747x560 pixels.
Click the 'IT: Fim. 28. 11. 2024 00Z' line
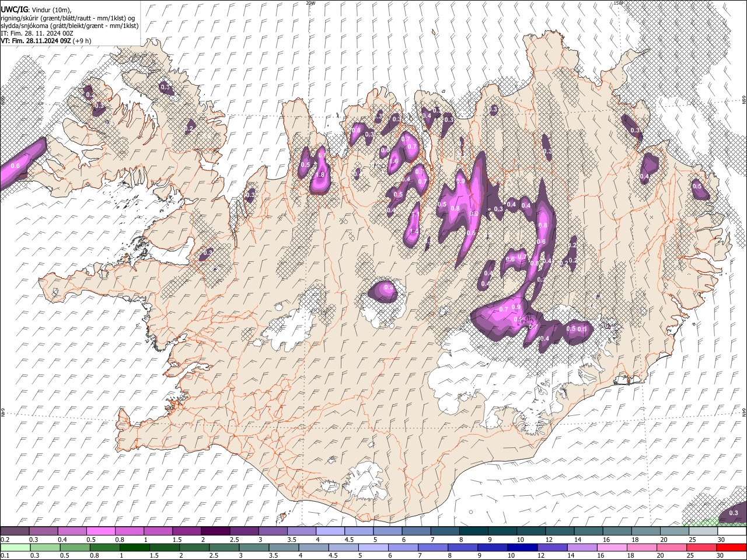coord(37,33)
